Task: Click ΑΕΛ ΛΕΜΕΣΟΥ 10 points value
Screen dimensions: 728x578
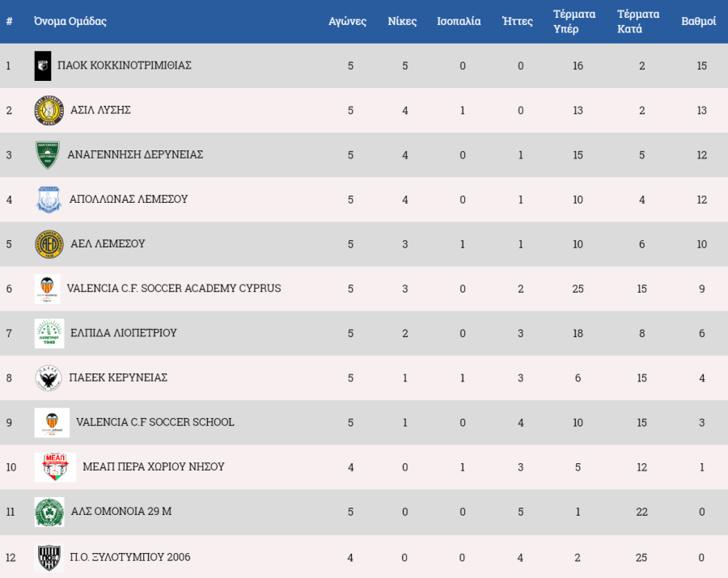Action: [701, 244]
